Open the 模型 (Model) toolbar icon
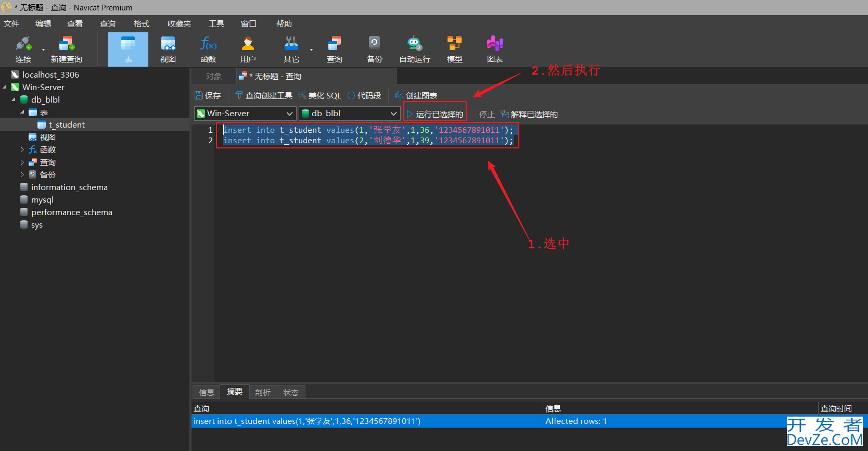The image size is (868, 451). point(455,49)
